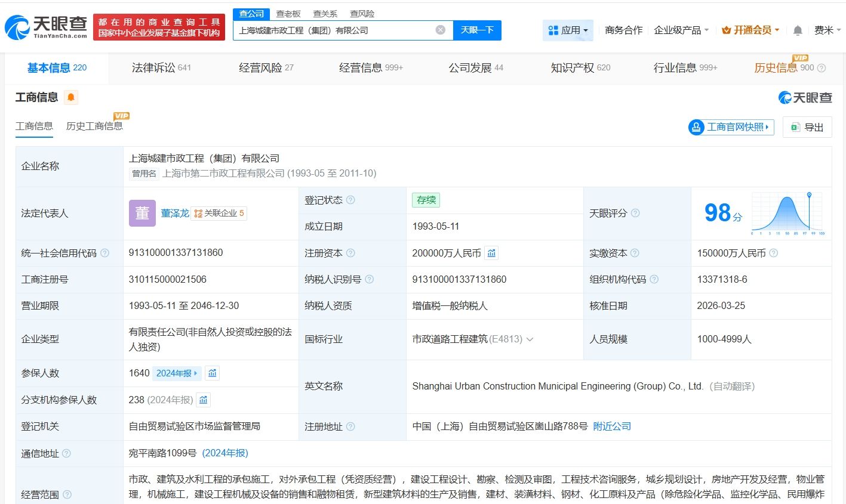Click the TianYanCha logo in the header
The height and width of the screenshot is (504, 846).
[x=46, y=27]
